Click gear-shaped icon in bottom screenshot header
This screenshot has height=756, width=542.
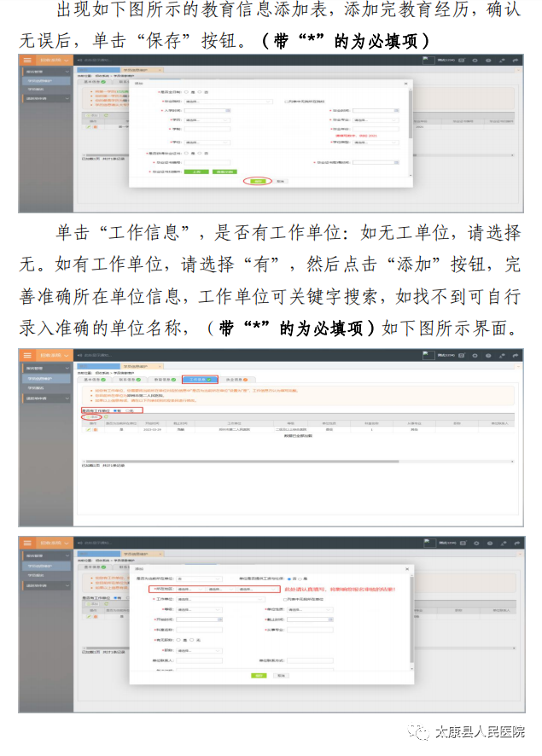[476, 543]
